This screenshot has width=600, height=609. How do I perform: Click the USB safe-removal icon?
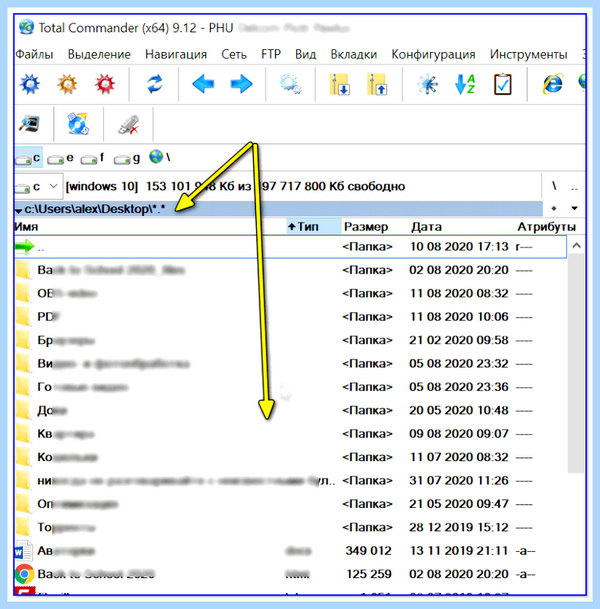[129, 125]
